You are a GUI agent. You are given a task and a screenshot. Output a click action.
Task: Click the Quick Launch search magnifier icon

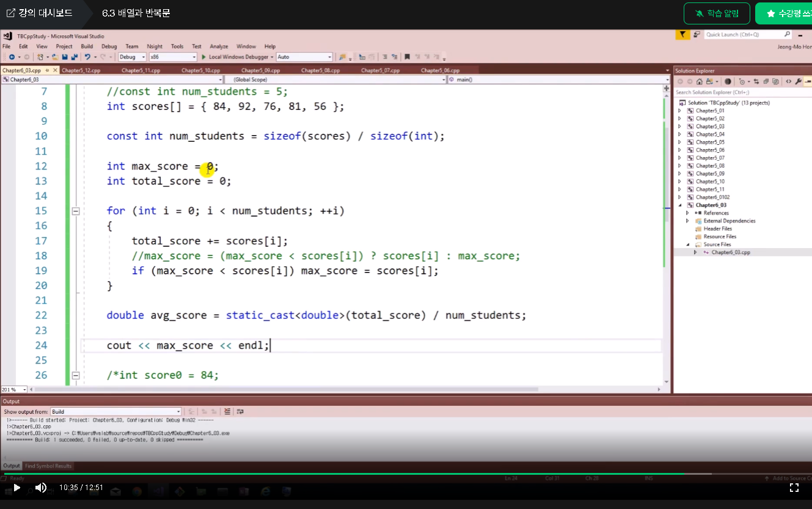787,35
